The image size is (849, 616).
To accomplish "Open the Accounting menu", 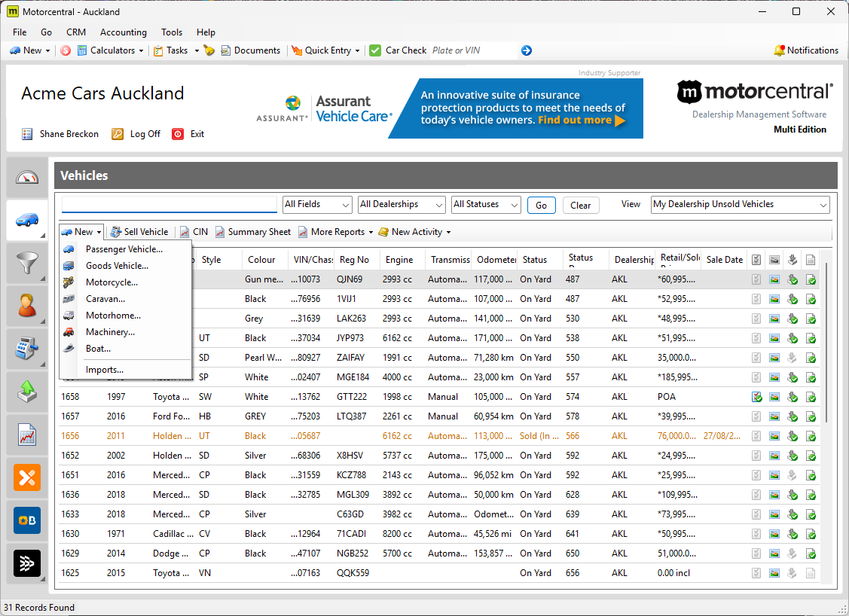I will [x=124, y=32].
